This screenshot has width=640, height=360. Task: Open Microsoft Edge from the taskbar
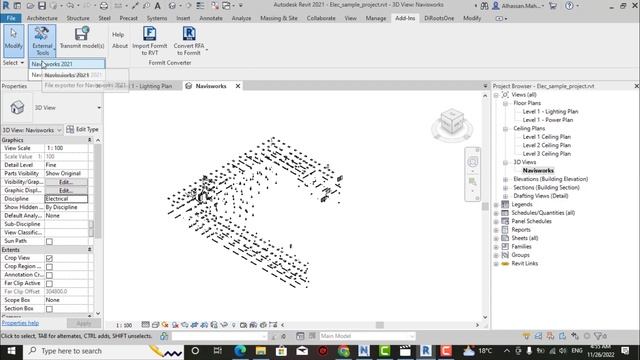click(240, 351)
